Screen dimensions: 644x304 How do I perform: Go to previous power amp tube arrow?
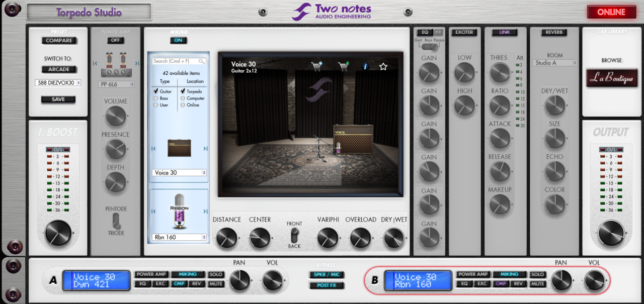95,64
